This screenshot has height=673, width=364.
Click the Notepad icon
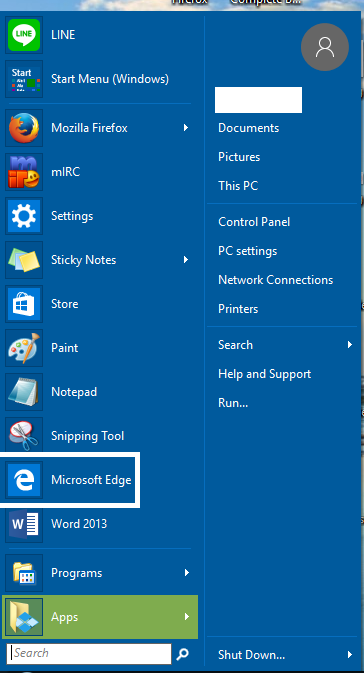point(24,392)
